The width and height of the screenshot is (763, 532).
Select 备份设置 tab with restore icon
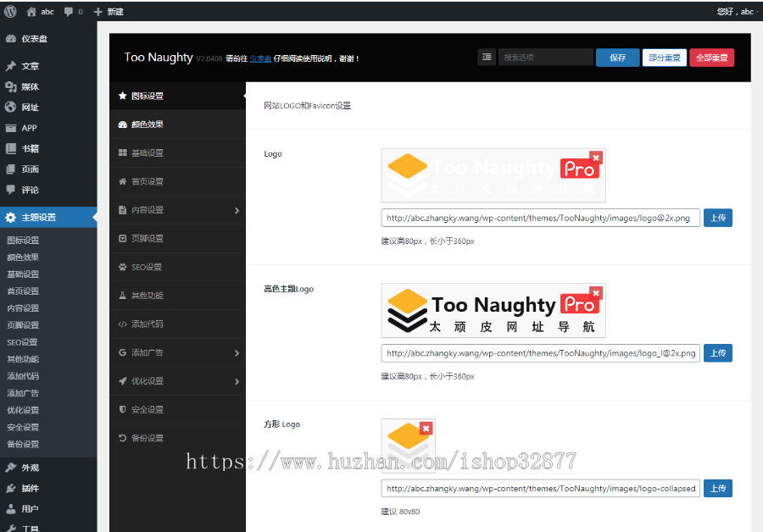click(x=178, y=438)
